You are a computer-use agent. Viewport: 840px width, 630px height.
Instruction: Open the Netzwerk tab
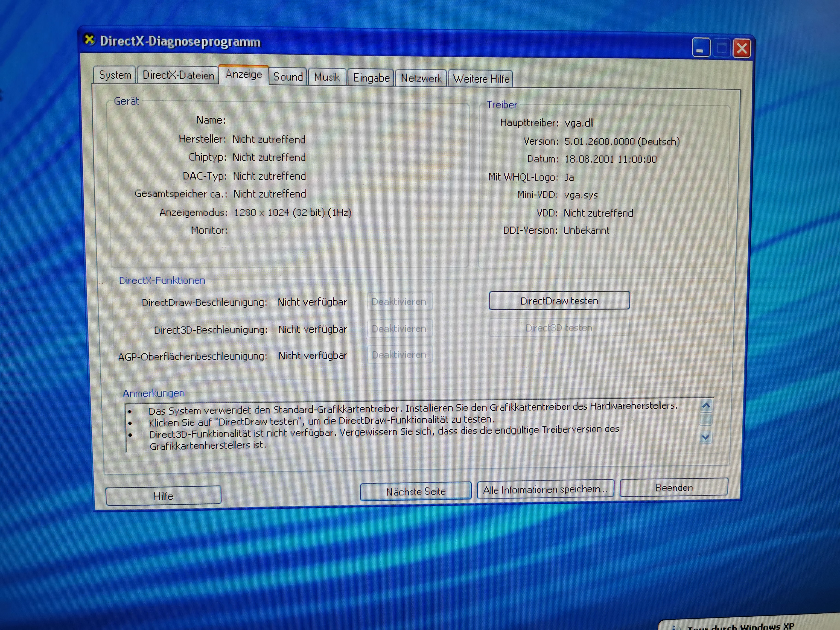click(421, 78)
